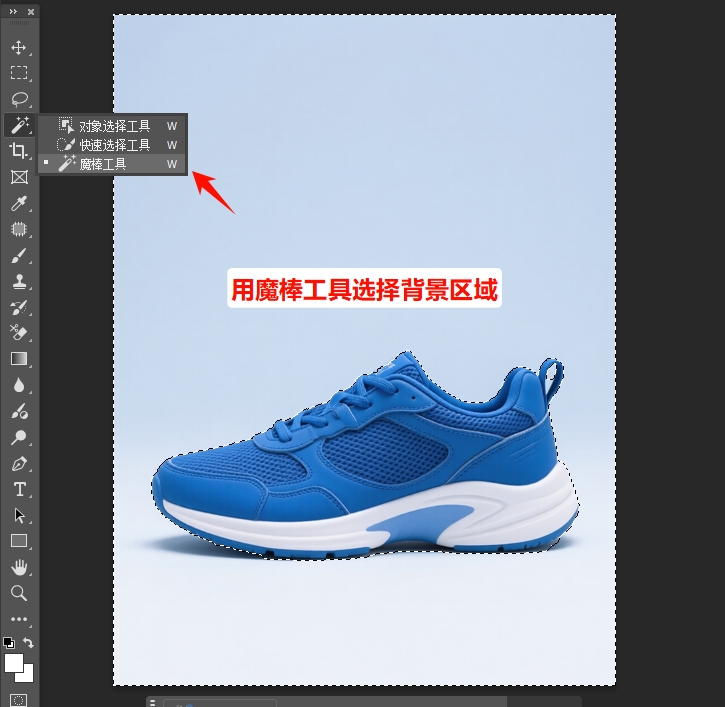Select the Move tool
The width and height of the screenshot is (725, 707).
(18, 48)
